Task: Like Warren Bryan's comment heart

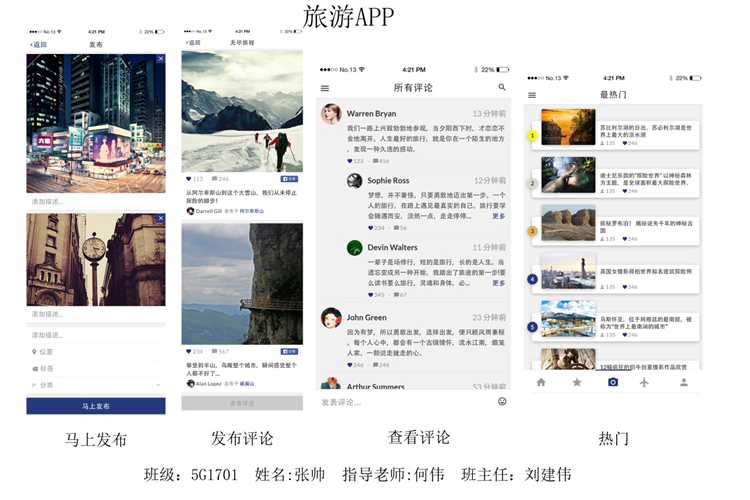Action: [x=350, y=161]
